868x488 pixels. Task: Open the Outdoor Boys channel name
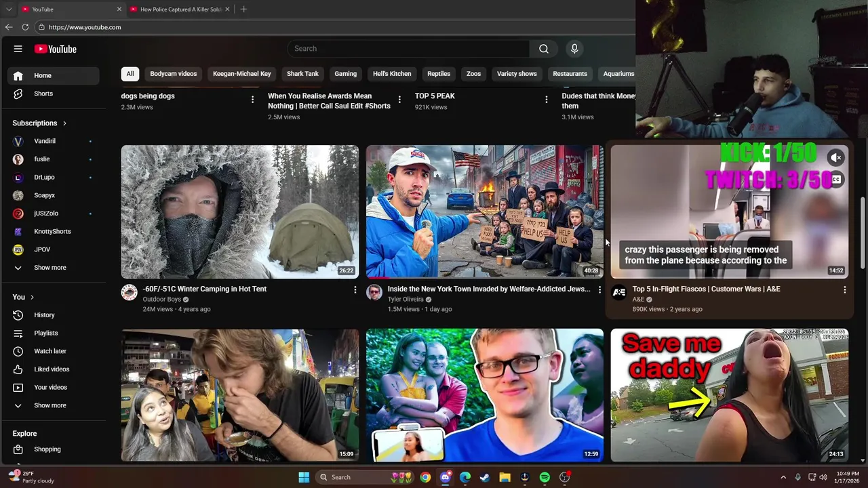point(161,299)
